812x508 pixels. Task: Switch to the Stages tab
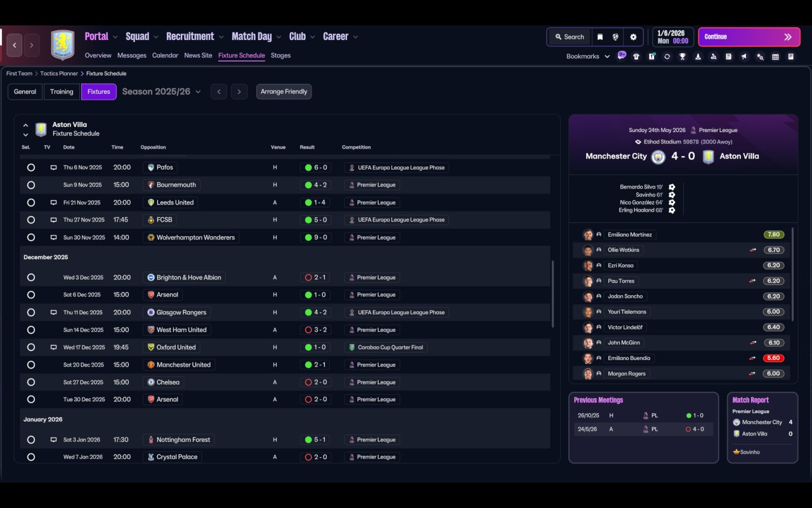[280, 55]
